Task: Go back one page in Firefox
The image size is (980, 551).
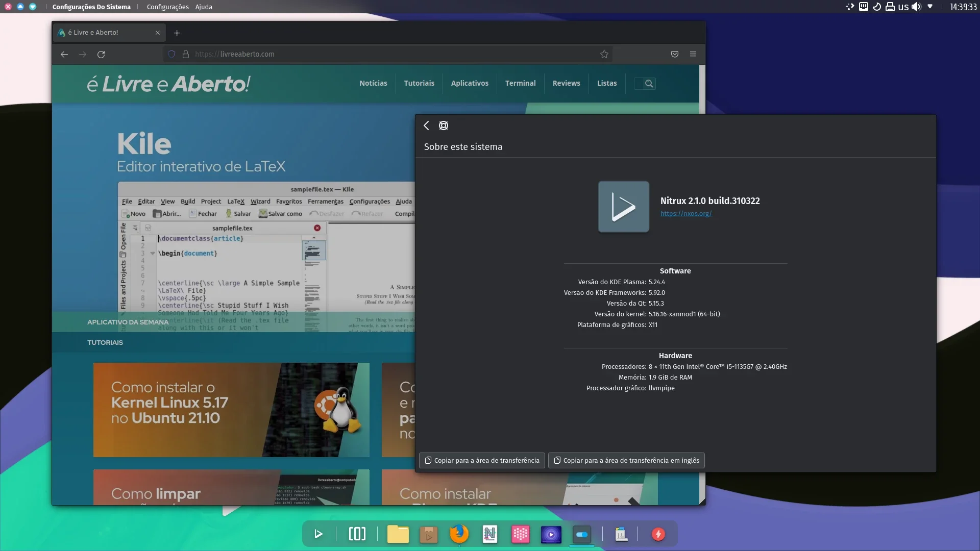Action: [x=64, y=54]
